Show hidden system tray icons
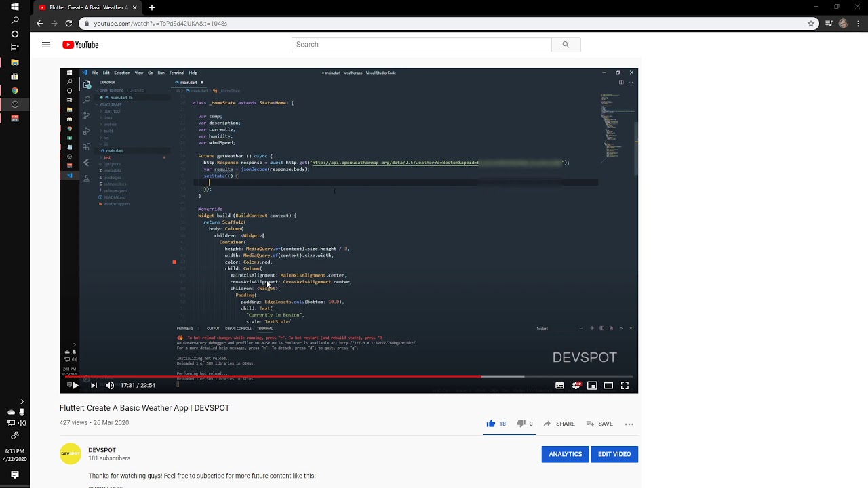Screen dimensions: 868x488 point(22,401)
